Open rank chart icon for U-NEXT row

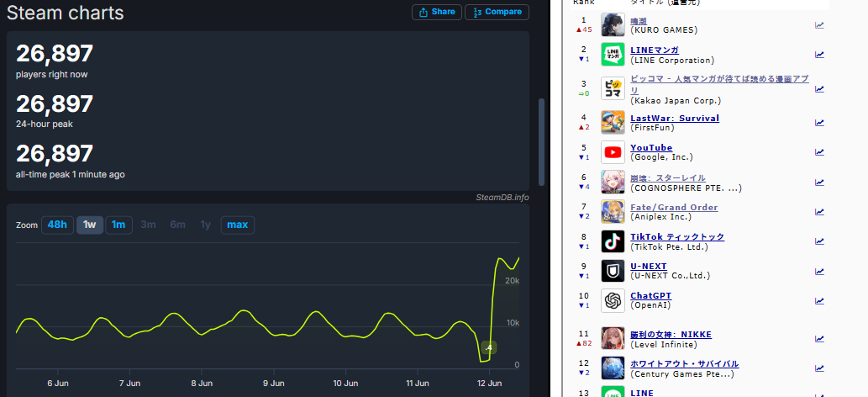819,271
